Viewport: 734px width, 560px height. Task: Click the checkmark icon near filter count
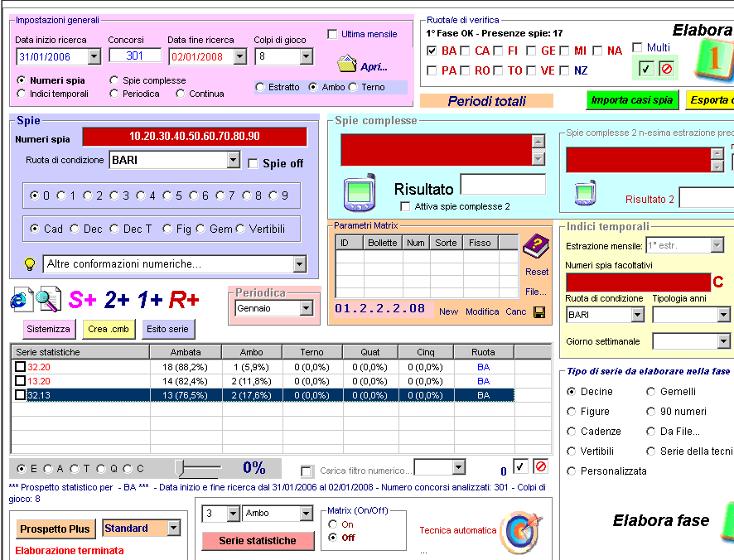tap(519, 467)
